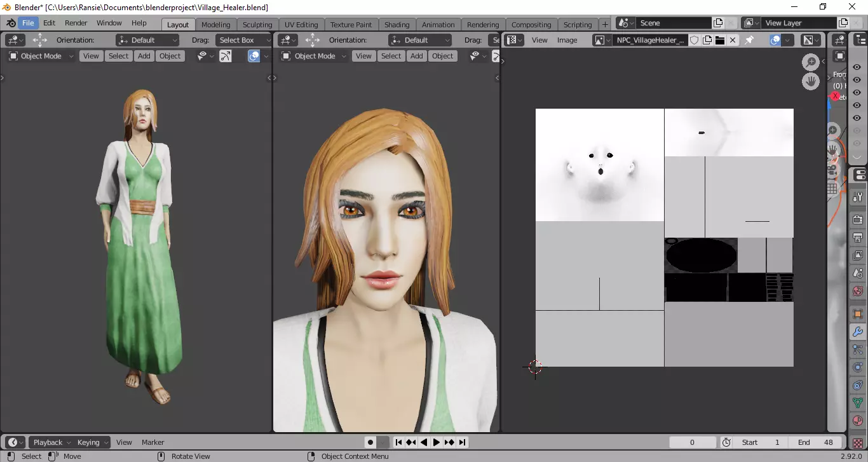Open the Orientation Default dropdown in the middle viewport

click(x=420, y=40)
